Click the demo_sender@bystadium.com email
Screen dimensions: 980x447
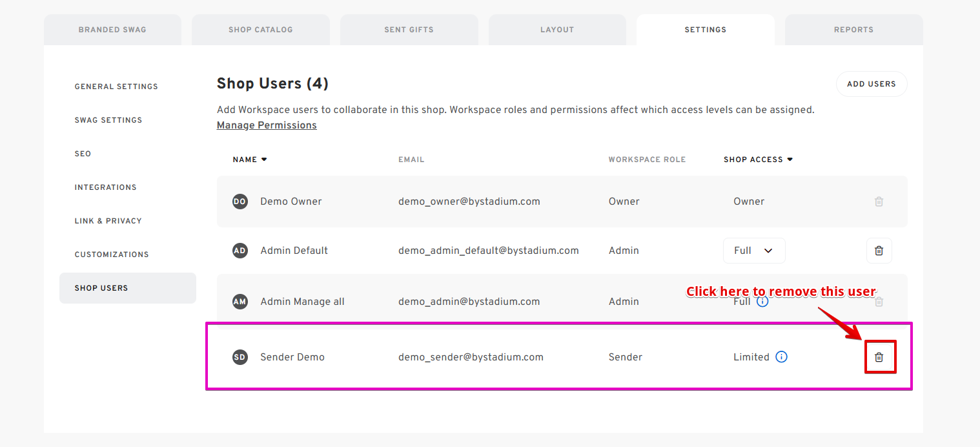pyautogui.click(x=471, y=357)
